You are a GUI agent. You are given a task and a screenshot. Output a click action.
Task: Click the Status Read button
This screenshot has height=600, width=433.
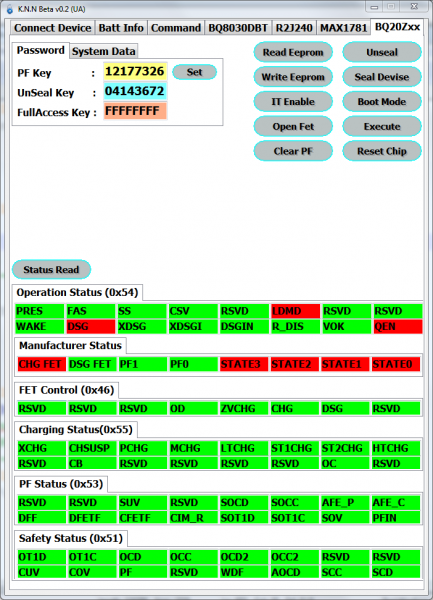pyautogui.click(x=51, y=270)
